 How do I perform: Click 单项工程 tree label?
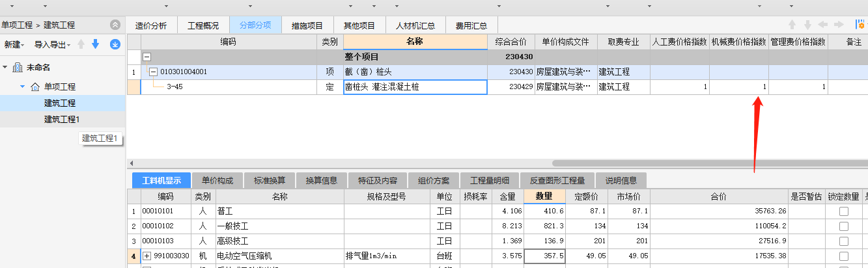pyautogui.click(x=60, y=87)
